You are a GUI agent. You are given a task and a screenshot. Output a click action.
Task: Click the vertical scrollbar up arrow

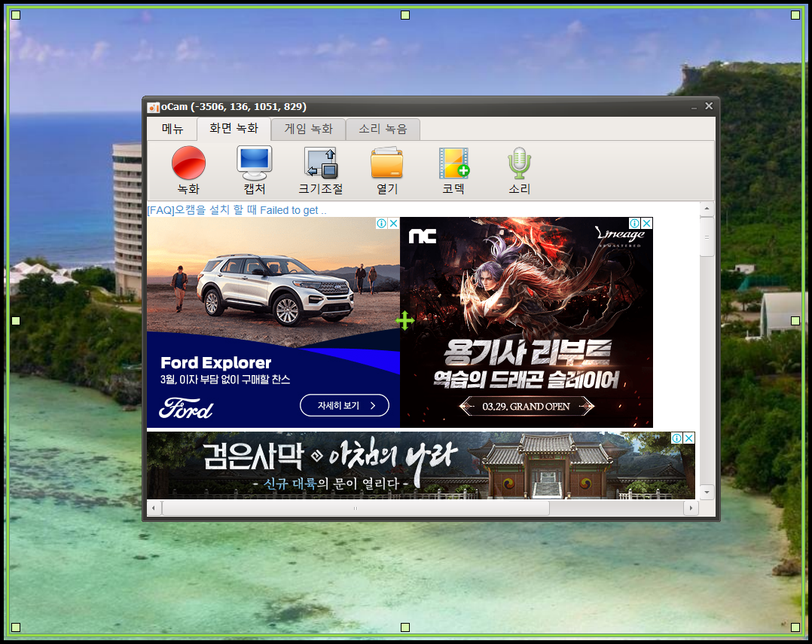[x=707, y=209]
